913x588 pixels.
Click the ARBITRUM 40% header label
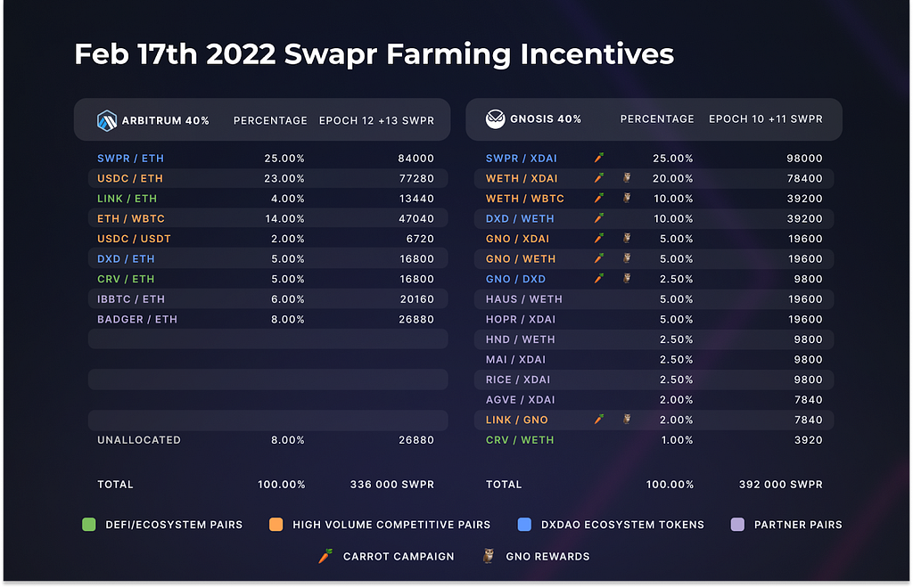165,120
